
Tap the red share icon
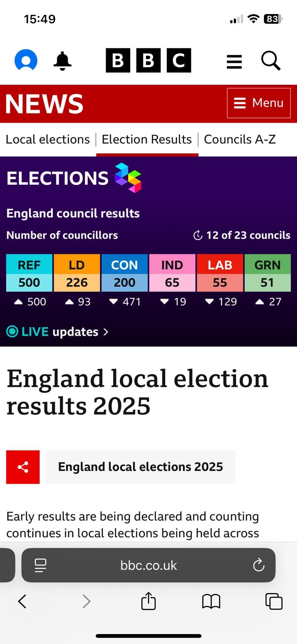click(x=23, y=467)
